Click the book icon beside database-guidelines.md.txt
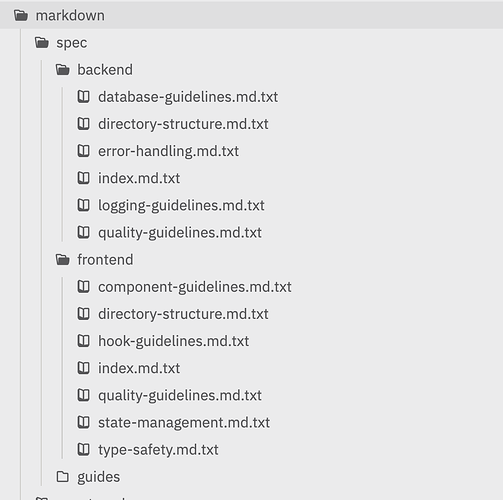 83,97
